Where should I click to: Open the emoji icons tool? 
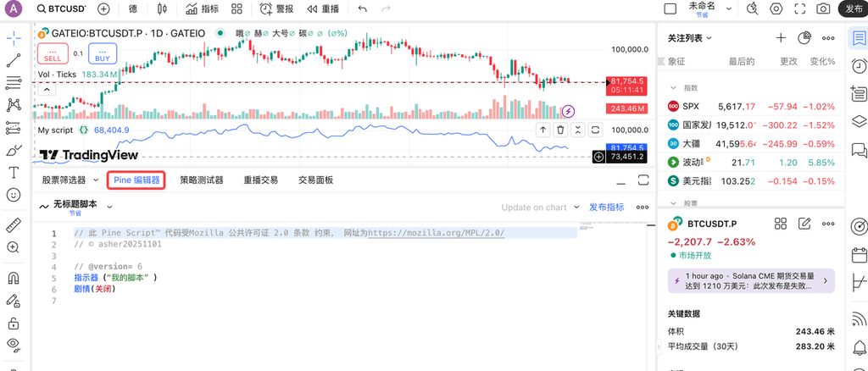point(13,195)
